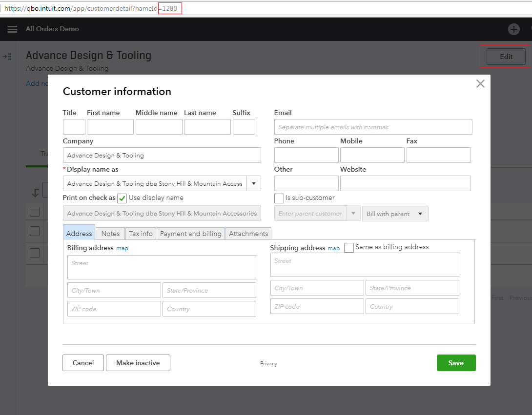Check the Is sub-customer checkbox
532x415 pixels.
click(x=279, y=198)
